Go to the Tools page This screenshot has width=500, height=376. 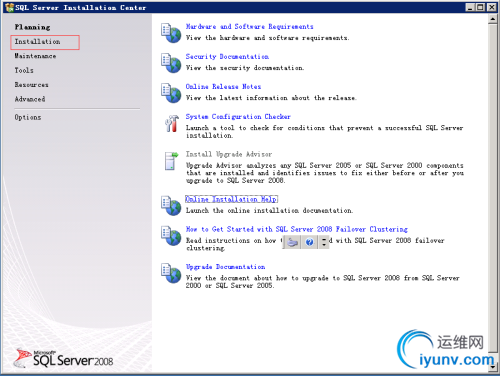point(24,70)
